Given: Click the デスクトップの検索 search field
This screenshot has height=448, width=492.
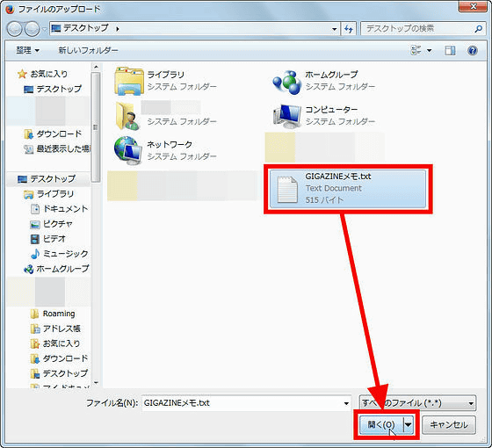Looking at the screenshot, I should 417,29.
